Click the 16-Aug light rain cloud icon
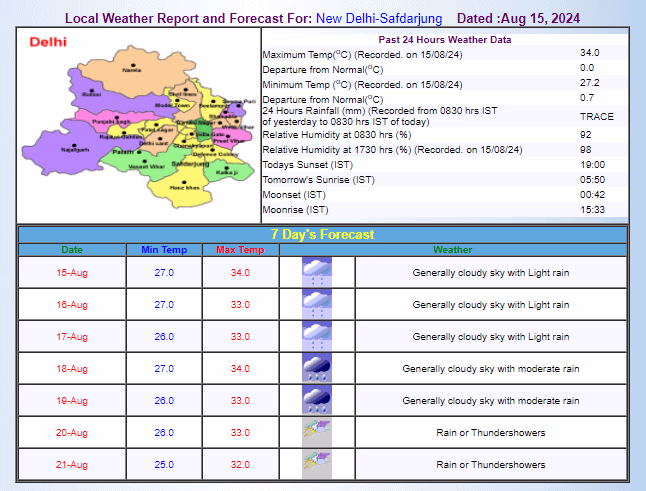The width and height of the screenshot is (646, 491). 317,304
